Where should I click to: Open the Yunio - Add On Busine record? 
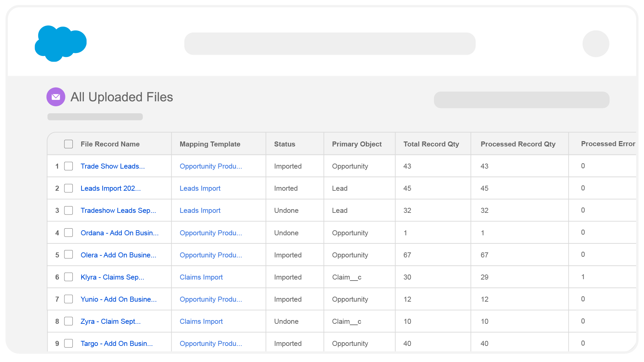pos(118,299)
